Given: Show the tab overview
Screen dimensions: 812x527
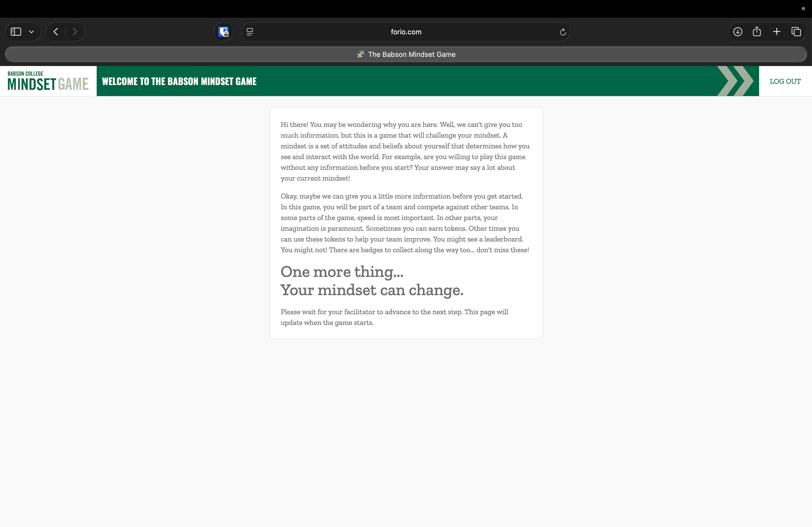Looking at the screenshot, I should (796, 32).
